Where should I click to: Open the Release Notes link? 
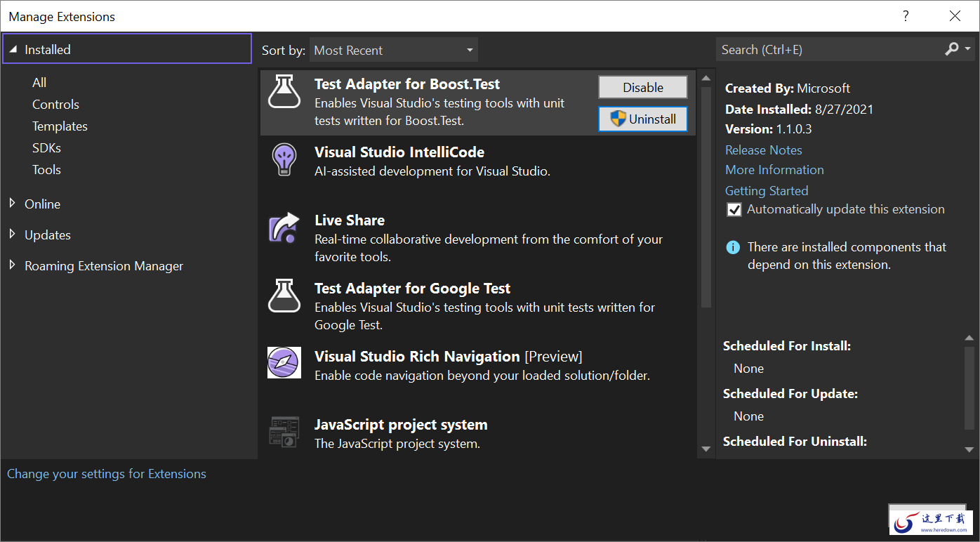coord(763,150)
